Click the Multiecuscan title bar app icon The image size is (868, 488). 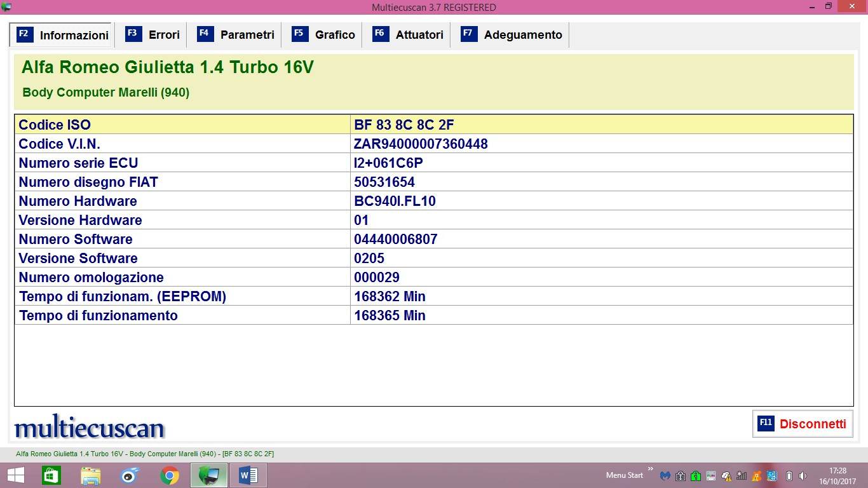click(6, 7)
